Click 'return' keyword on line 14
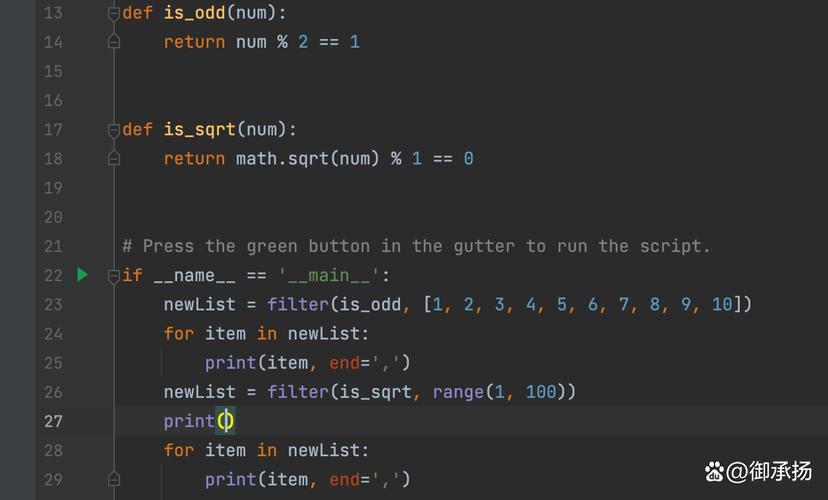The height and width of the screenshot is (500, 828). [x=194, y=42]
